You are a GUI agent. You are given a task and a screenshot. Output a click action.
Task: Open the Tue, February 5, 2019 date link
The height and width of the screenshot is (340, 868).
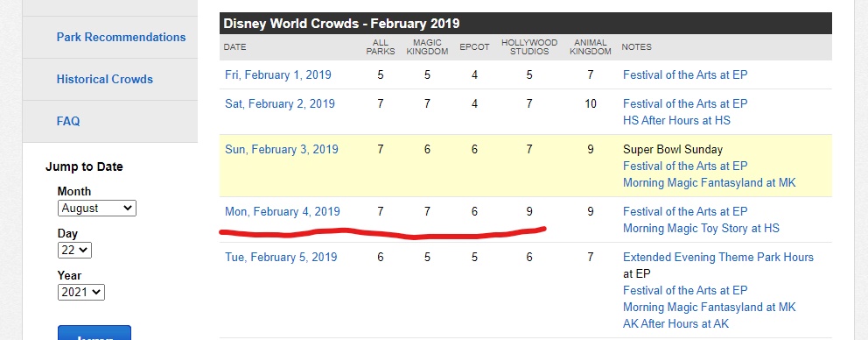pyautogui.click(x=281, y=257)
